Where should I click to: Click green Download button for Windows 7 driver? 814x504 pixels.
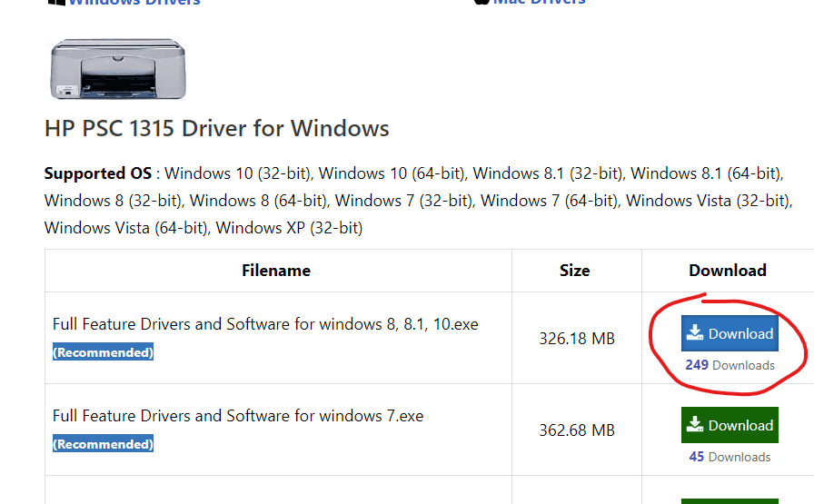coord(730,425)
